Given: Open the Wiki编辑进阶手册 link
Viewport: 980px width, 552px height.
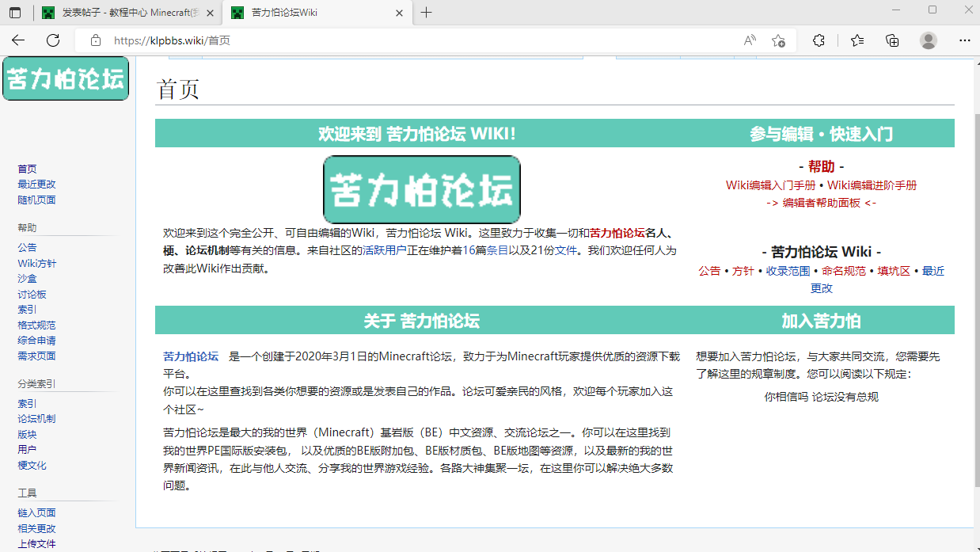Looking at the screenshot, I should (x=872, y=185).
